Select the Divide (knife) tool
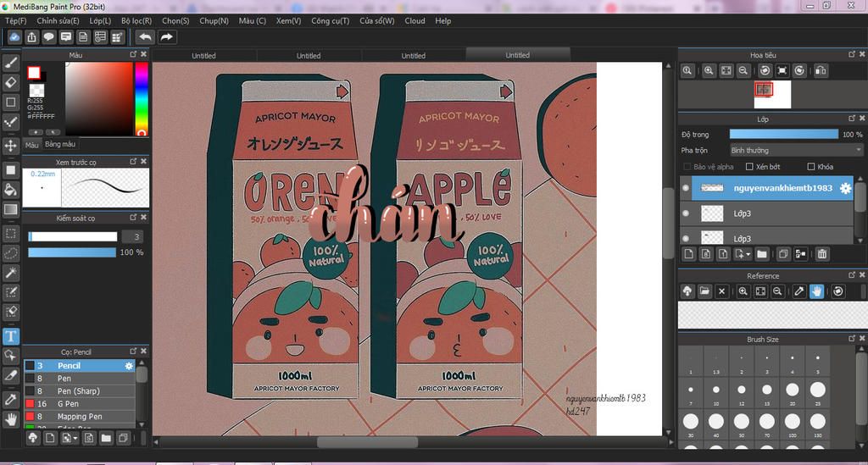Viewport: 868px width, 465px height. pos(10,375)
